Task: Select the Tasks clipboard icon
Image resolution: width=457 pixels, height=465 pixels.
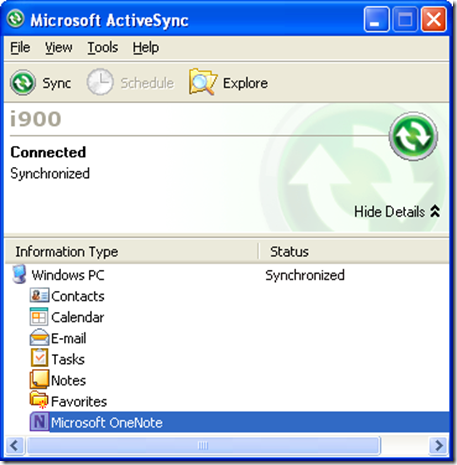Action: (x=39, y=358)
